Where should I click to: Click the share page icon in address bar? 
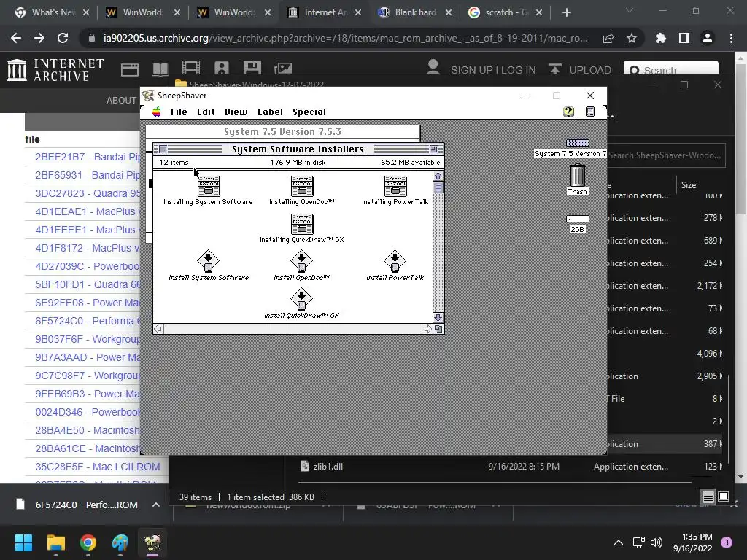[608, 38]
